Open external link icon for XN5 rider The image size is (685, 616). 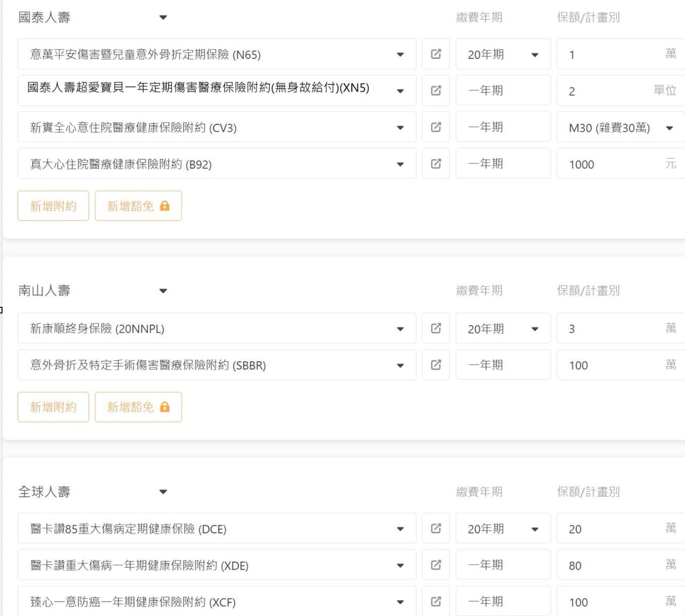point(436,90)
